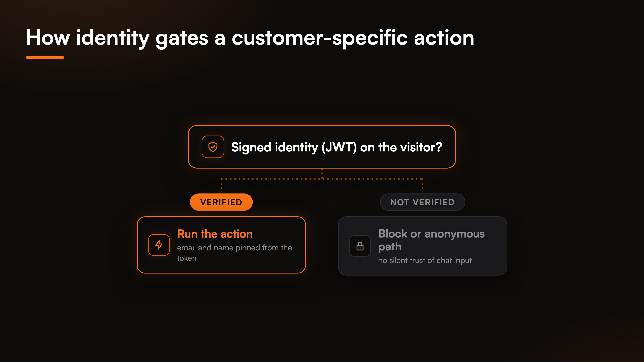
Task: Click the dotted connector above the VERIFIED badge
Action: click(221, 184)
